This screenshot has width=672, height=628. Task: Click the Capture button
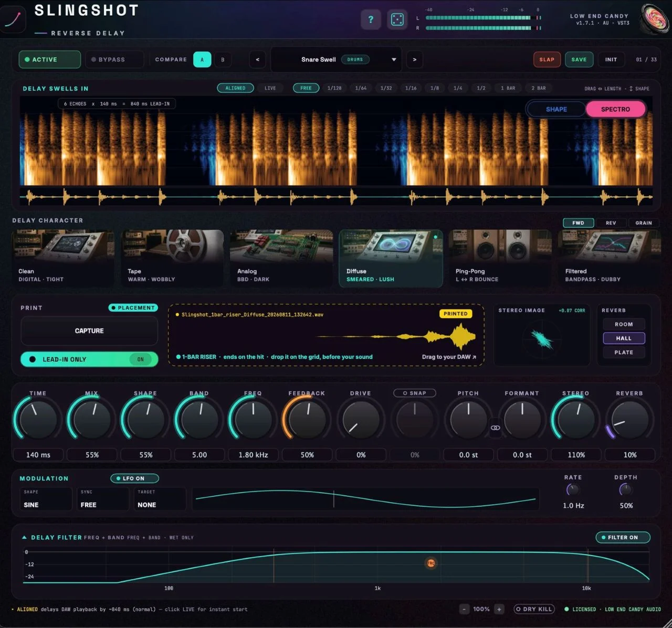(x=89, y=331)
